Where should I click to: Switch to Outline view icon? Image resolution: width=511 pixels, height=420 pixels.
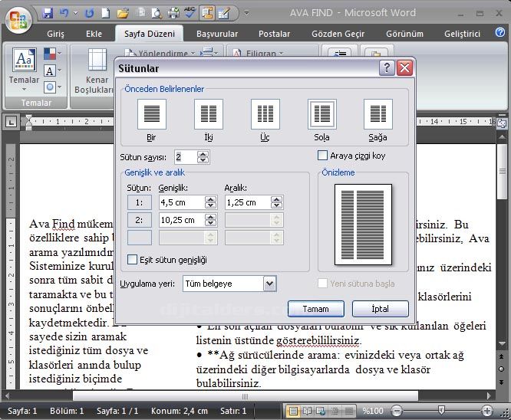pos(335,412)
